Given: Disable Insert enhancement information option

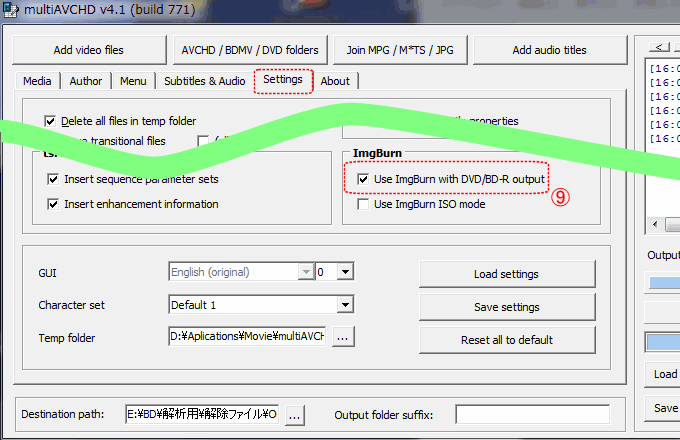Looking at the screenshot, I should [x=54, y=204].
